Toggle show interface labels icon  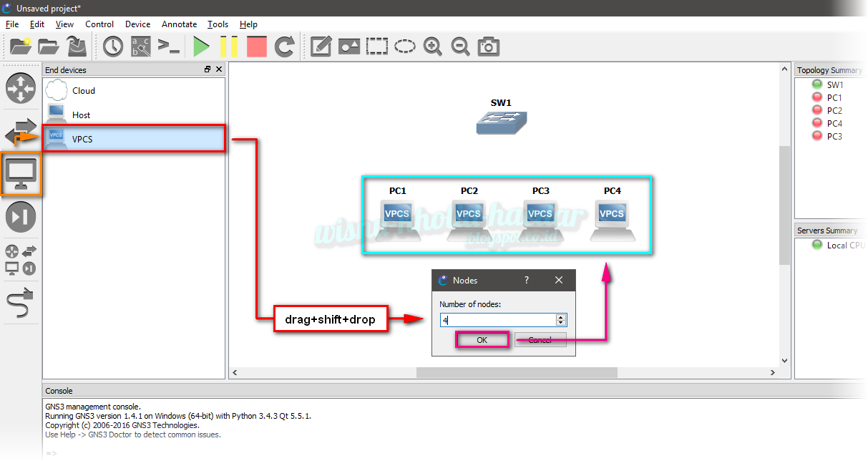pos(141,47)
